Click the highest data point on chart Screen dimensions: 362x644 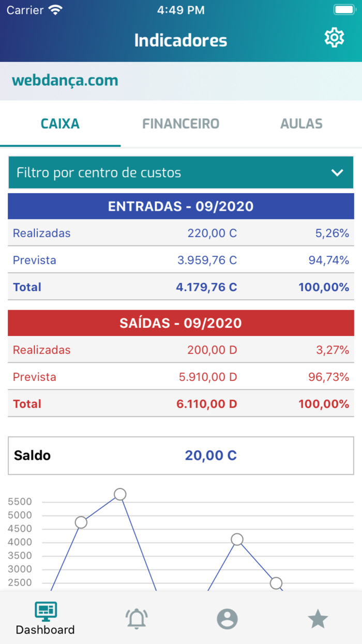coord(119,494)
